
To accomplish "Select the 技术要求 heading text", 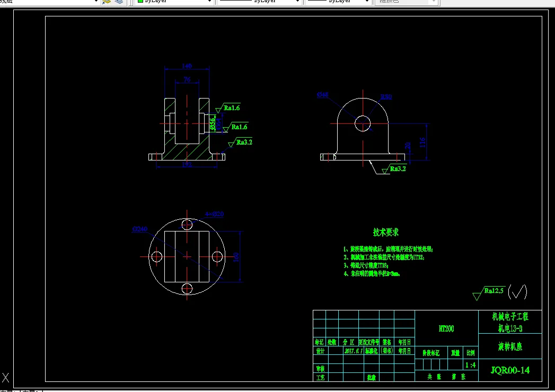I will click(386, 233).
